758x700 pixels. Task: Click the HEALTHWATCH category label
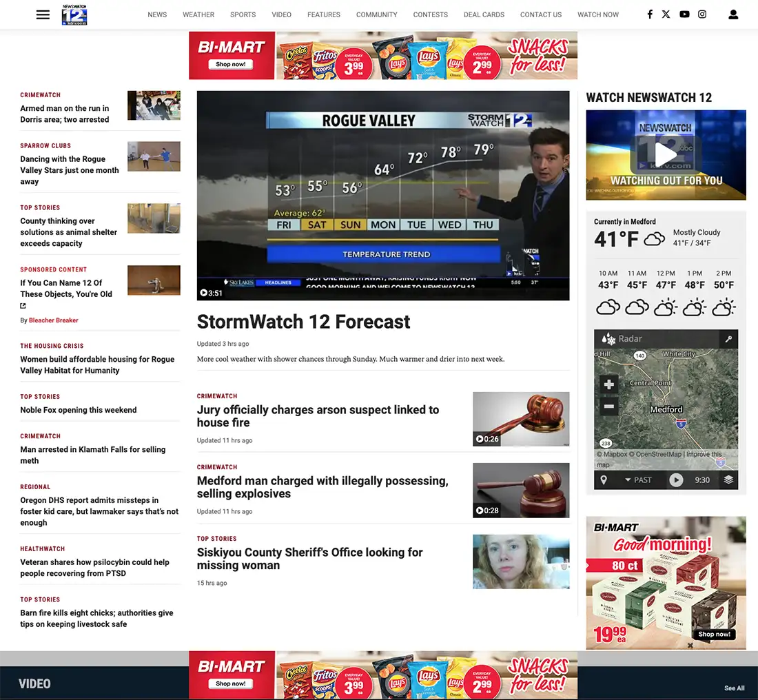[43, 548]
